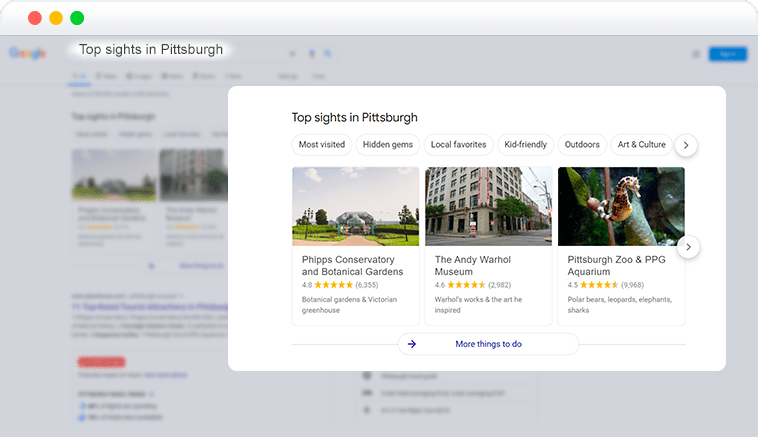Click the microphone voice search icon

(312, 54)
